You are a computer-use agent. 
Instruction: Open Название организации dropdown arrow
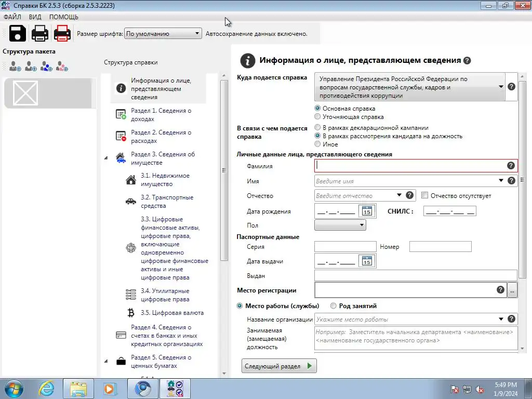(x=501, y=319)
